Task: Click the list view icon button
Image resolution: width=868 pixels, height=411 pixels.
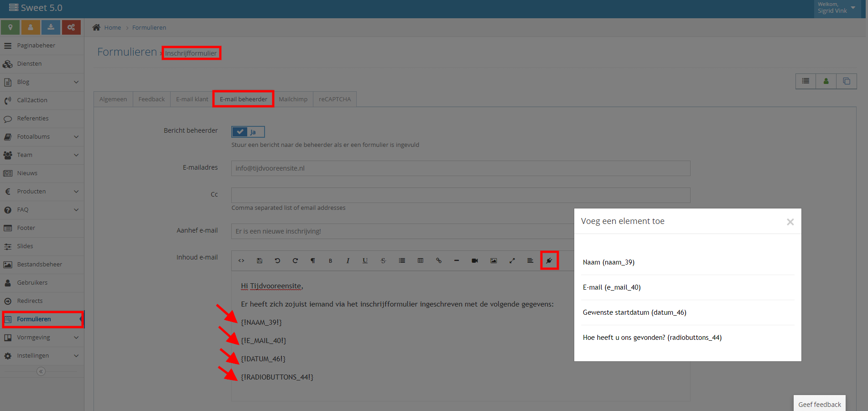Action: tap(806, 81)
